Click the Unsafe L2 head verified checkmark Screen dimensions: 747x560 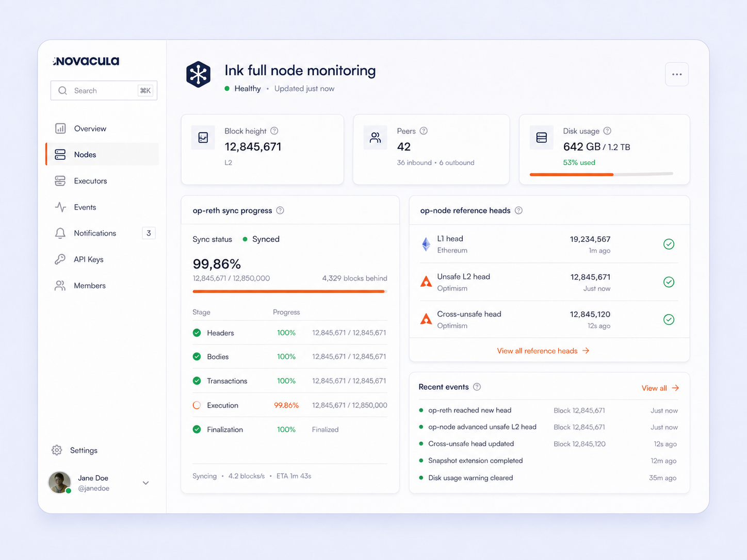click(669, 282)
